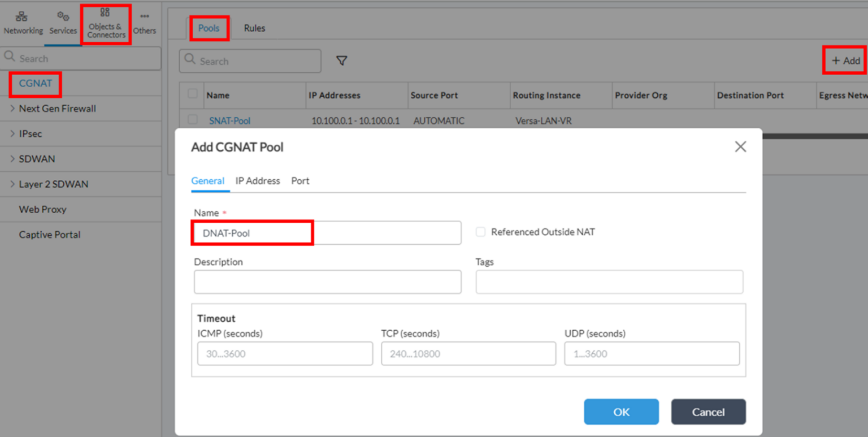The image size is (868, 437).
Task: Click the sidebar search magnifier icon
Action: 9,58
